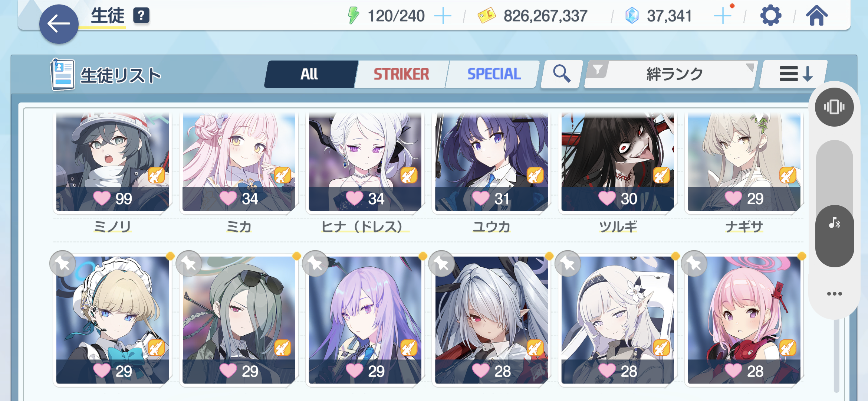The width and height of the screenshot is (868, 401).
Task: Go back using the arrow button
Action: (x=59, y=24)
